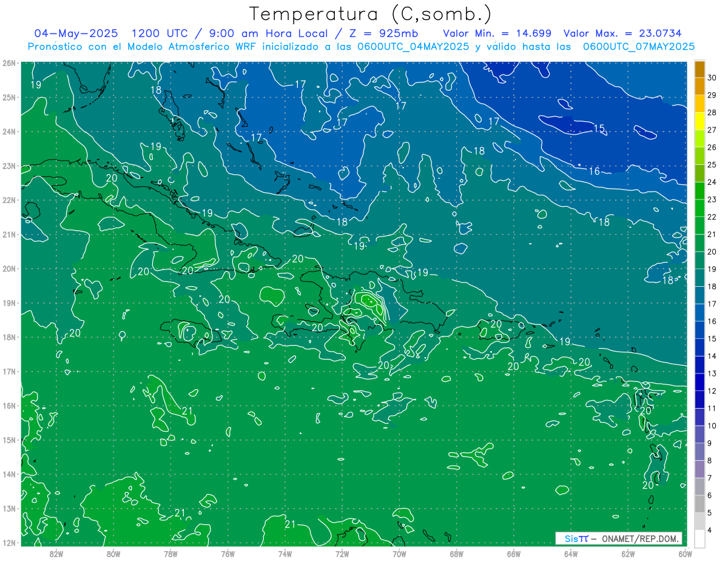Select the '0600UTC_07MAY2025' valid-until time

tap(638, 47)
